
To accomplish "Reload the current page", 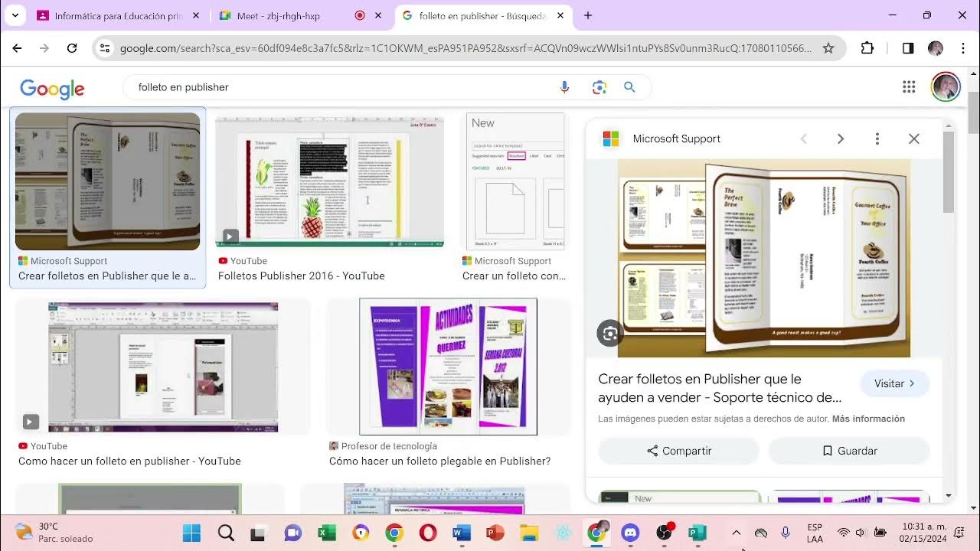I will pos(72,48).
